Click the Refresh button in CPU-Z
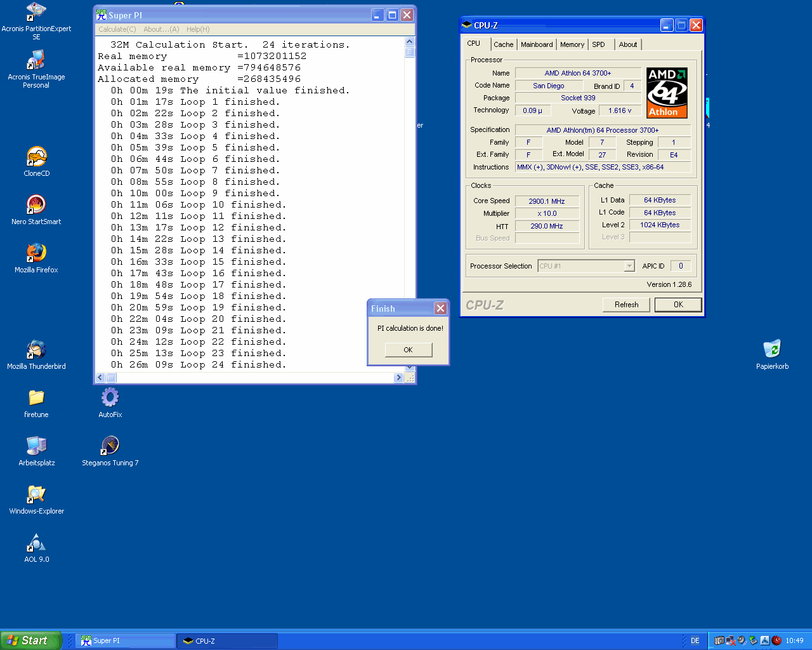 click(626, 305)
